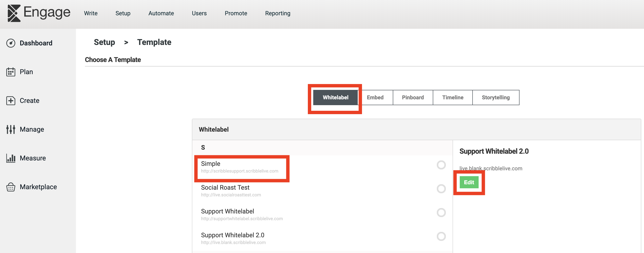
Task: Open Manage in the sidebar
Action: point(32,129)
